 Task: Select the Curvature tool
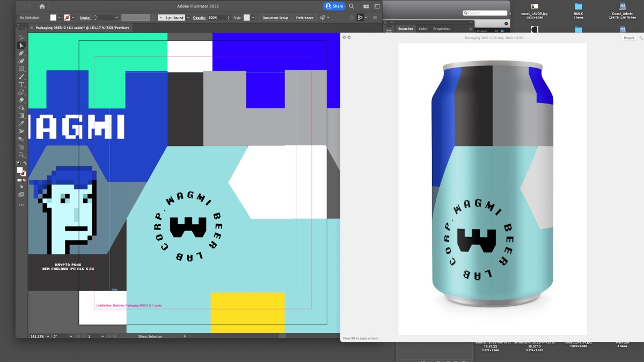pyautogui.click(x=21, y=61)
